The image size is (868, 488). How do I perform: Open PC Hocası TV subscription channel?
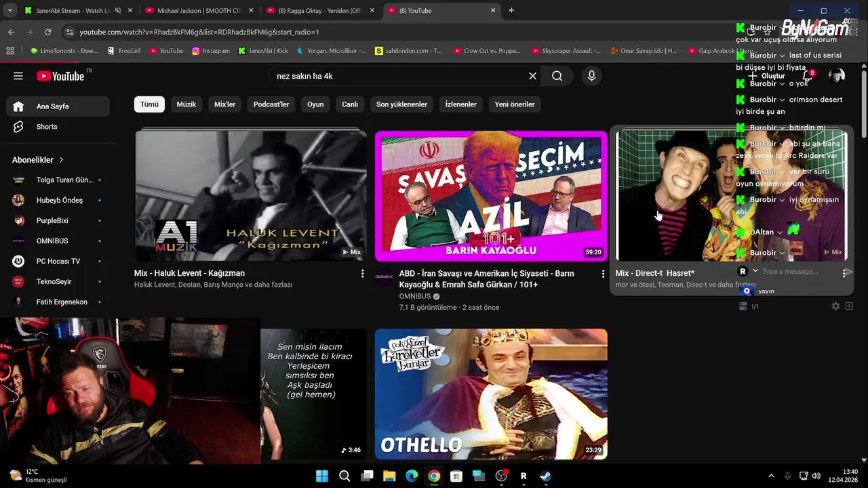(x=58, y=261)
